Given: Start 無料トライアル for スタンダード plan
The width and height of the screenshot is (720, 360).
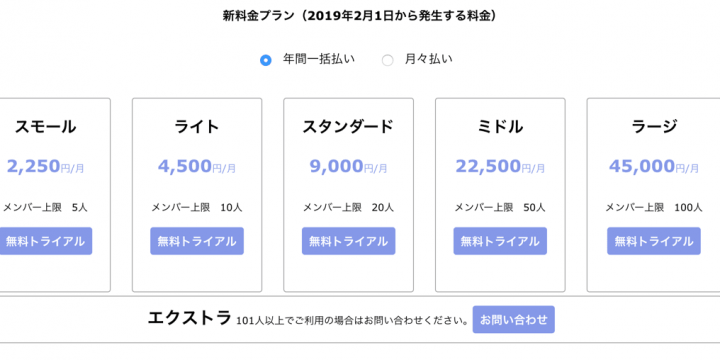Looking at the screenshot, I should [x=349, y=241].
